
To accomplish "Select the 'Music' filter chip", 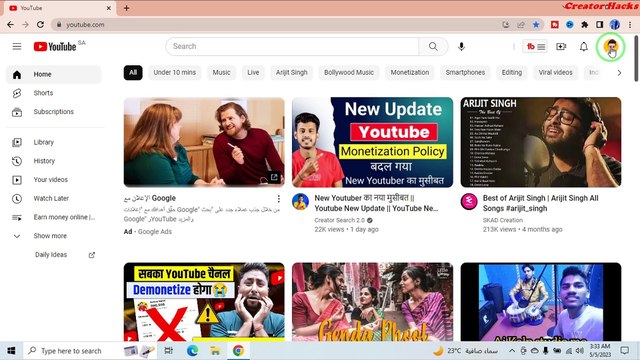I will tap(221, 73).
